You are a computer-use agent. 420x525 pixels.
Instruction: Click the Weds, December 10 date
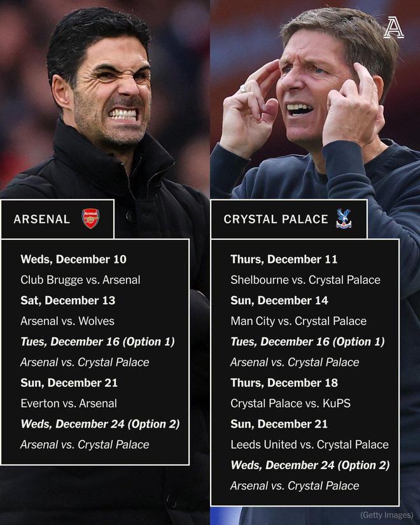point(73,259)
